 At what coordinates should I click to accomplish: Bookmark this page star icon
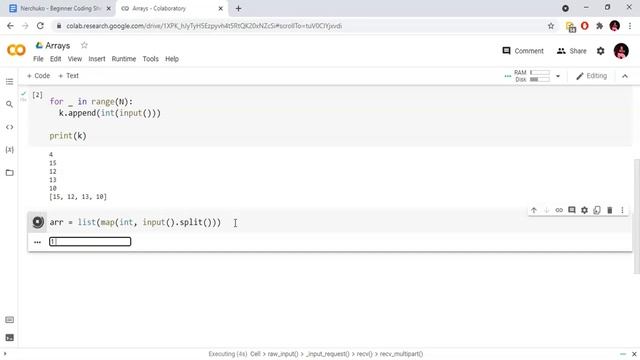[x=551, y=26]
